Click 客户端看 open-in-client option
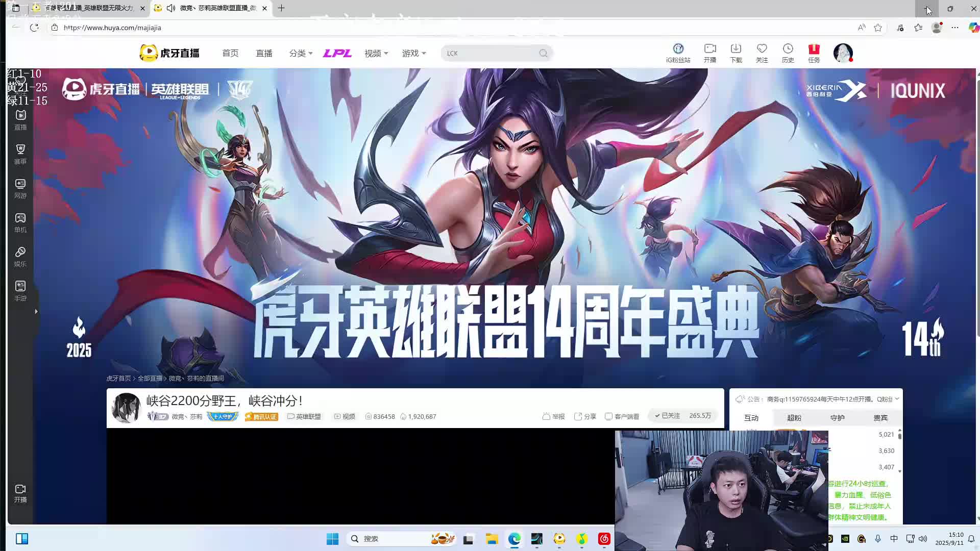Viewport: 980px width, 551px height. [x=622, y=416]
